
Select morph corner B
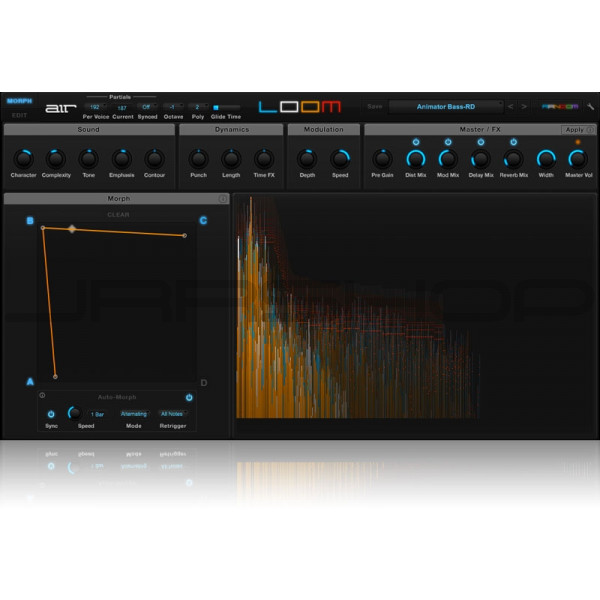(x=30, y=221)
